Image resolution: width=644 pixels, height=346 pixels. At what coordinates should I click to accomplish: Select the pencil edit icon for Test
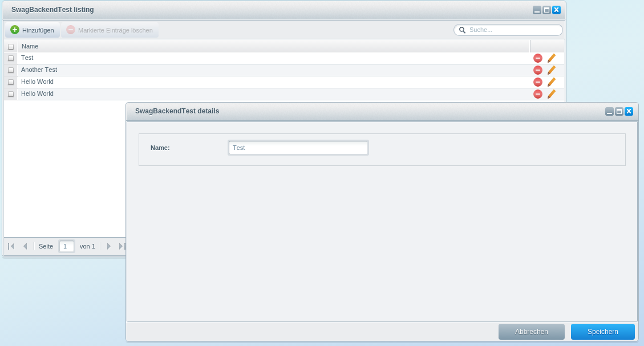[x=551, y=58]
